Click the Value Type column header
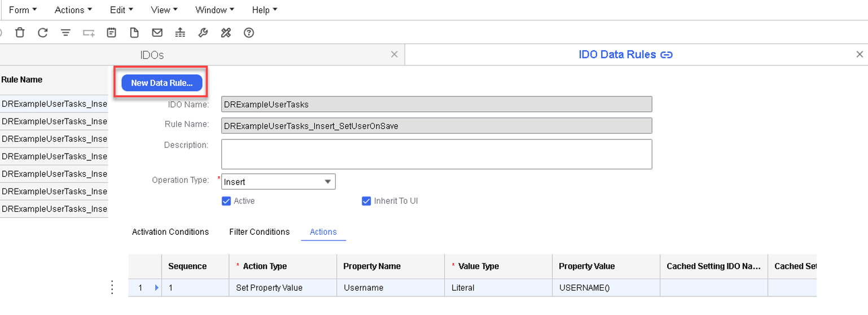The width and height of the screenshot is (868, 315). [498, 266]
